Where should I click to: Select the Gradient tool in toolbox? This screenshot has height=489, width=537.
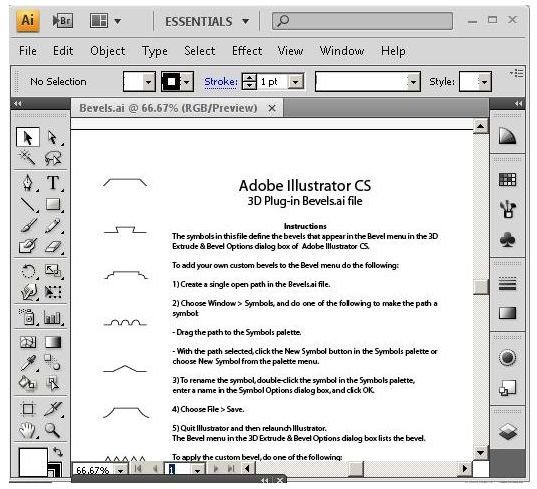pyautogui.click(x=53, y=342)
